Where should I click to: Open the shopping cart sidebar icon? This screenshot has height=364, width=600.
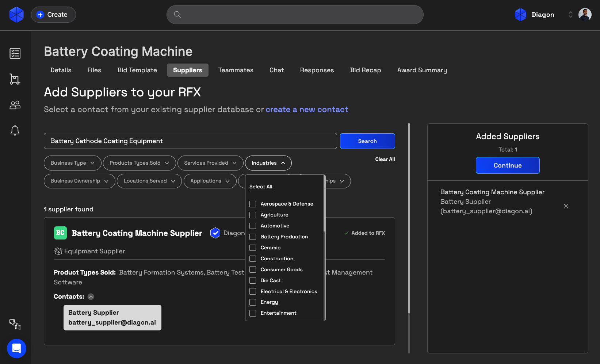pos(15,79)
